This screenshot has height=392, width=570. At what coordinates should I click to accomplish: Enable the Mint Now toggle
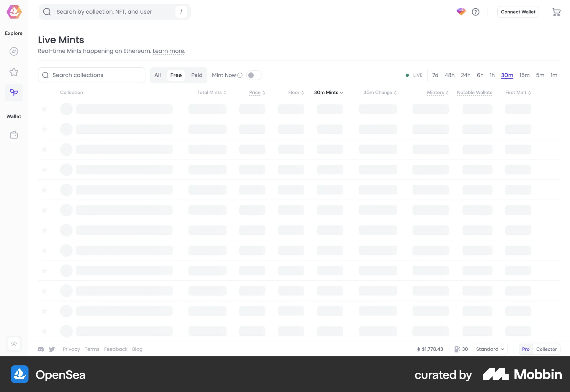click(x=254, y=75)
